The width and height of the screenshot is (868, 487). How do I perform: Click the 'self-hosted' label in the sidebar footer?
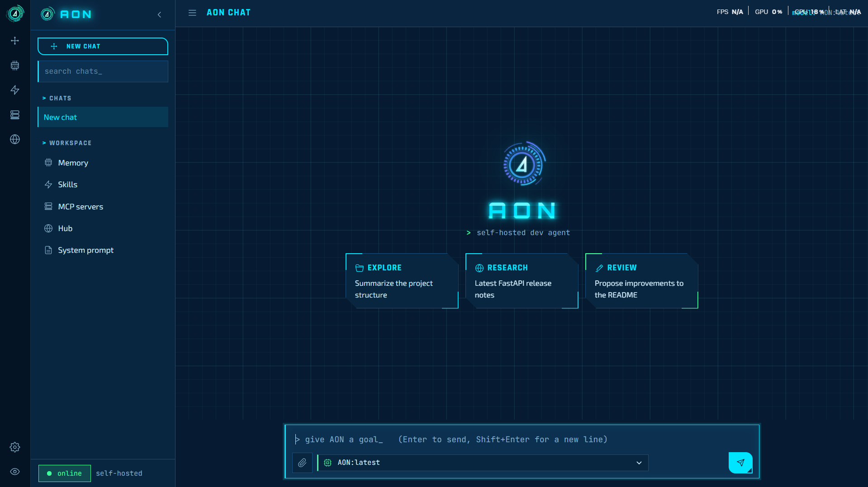(x=119, y=473)
